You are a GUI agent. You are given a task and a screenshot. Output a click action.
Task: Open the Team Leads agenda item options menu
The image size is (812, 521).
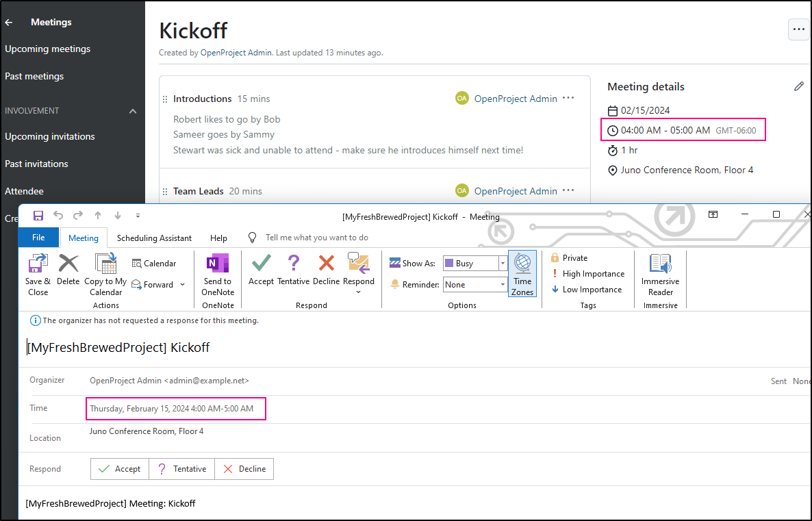(568, 190)
